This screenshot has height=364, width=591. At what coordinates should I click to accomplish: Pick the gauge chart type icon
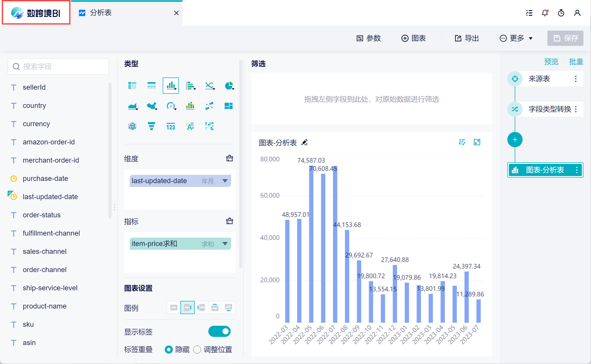click(x=171, y=106)
